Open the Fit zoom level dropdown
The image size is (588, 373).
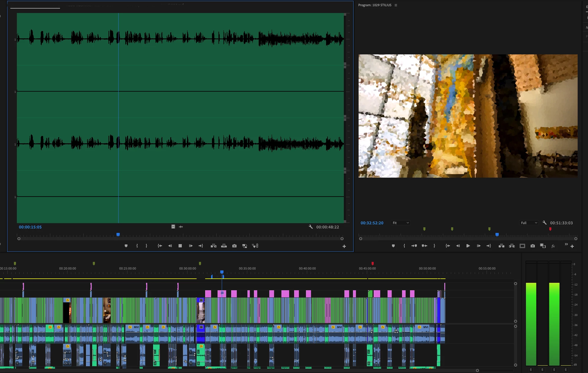pos(401,223)
